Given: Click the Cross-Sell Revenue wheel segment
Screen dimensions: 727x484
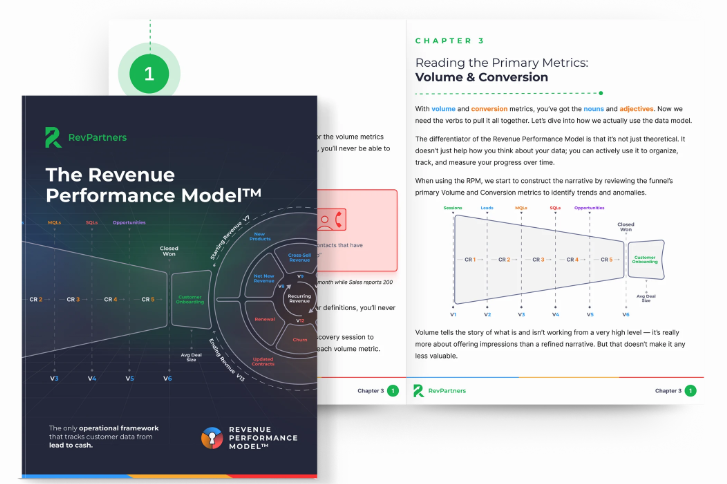Looking at the screenshot, I should pos(299,257).
